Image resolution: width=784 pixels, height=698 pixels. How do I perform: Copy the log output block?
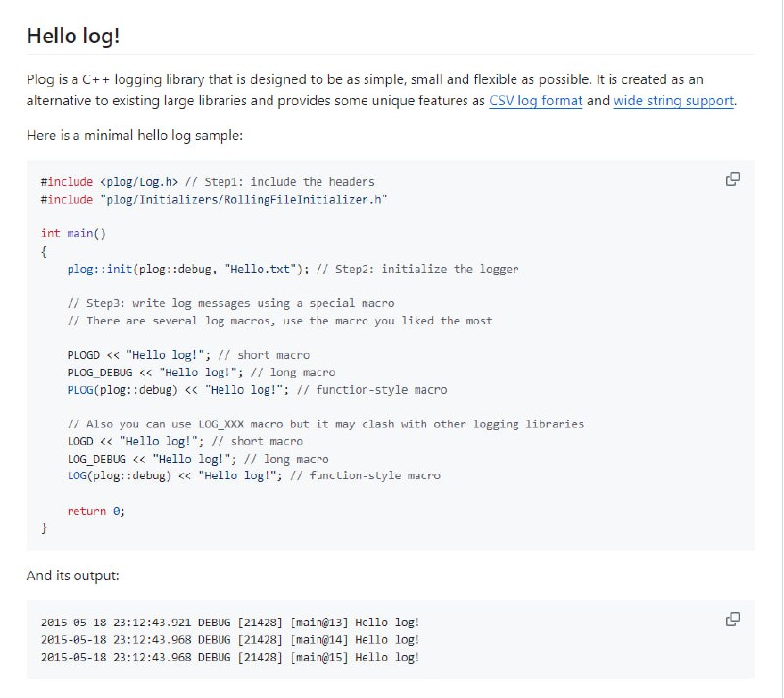tap(732, 619)
